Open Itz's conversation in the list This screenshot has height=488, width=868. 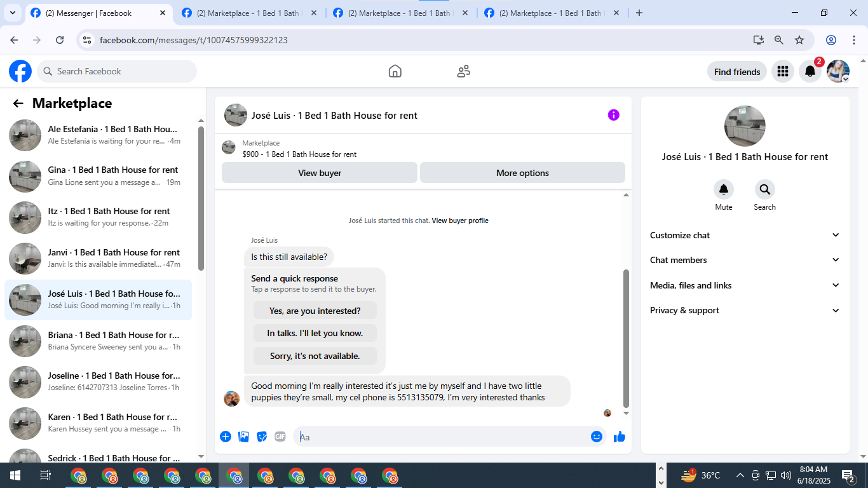[98, 218]
